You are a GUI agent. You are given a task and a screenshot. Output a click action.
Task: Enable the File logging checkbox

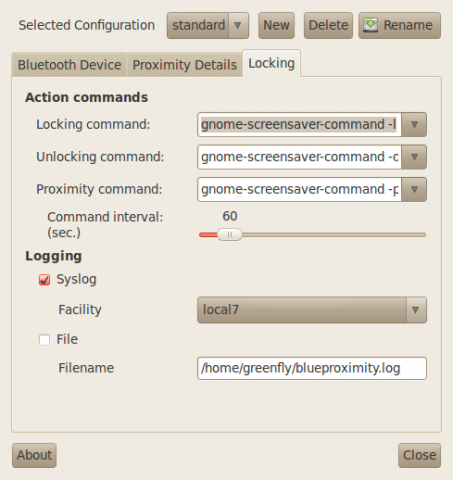coord(44,340)
